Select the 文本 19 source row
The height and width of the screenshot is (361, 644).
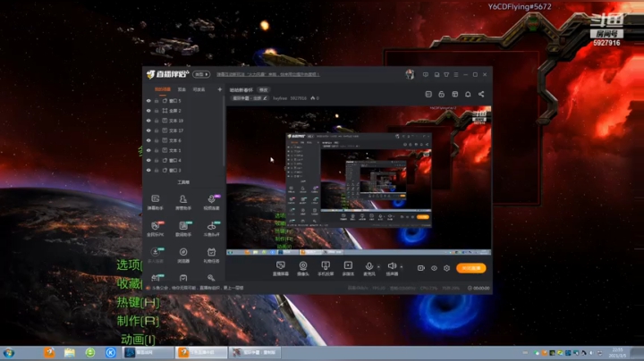[183, 121]
